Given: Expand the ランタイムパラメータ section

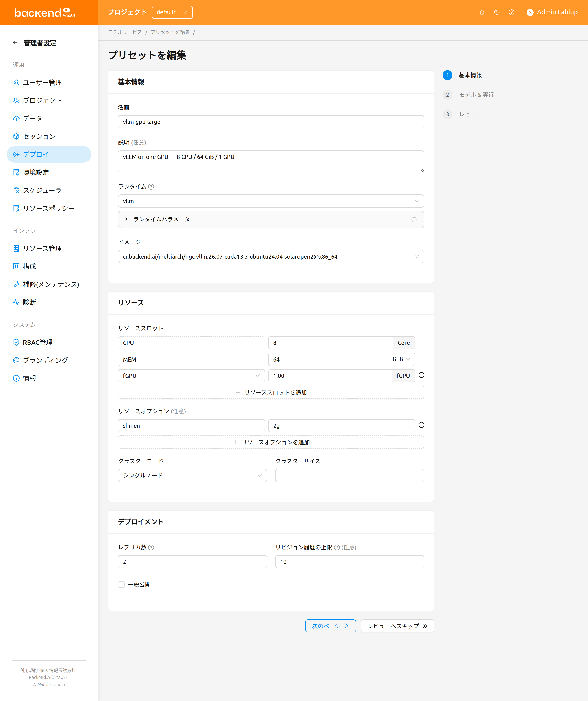Looking at the screenshot, I should 271,219.
